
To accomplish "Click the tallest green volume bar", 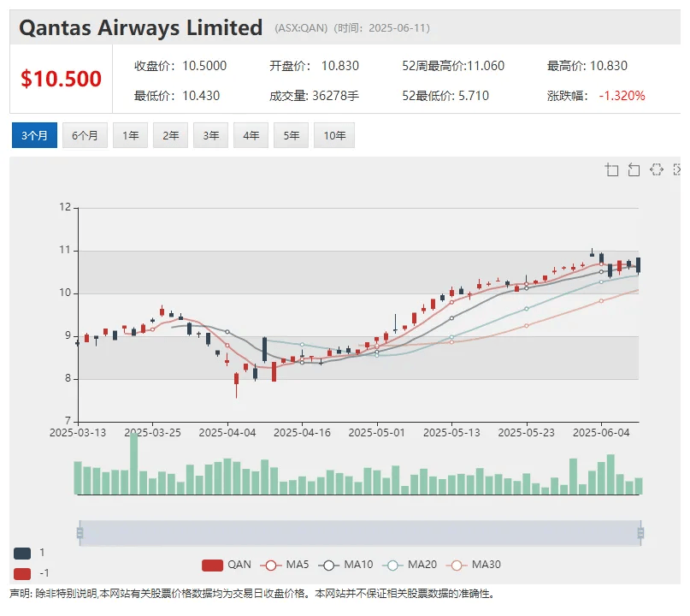I will tap(133, 464).
